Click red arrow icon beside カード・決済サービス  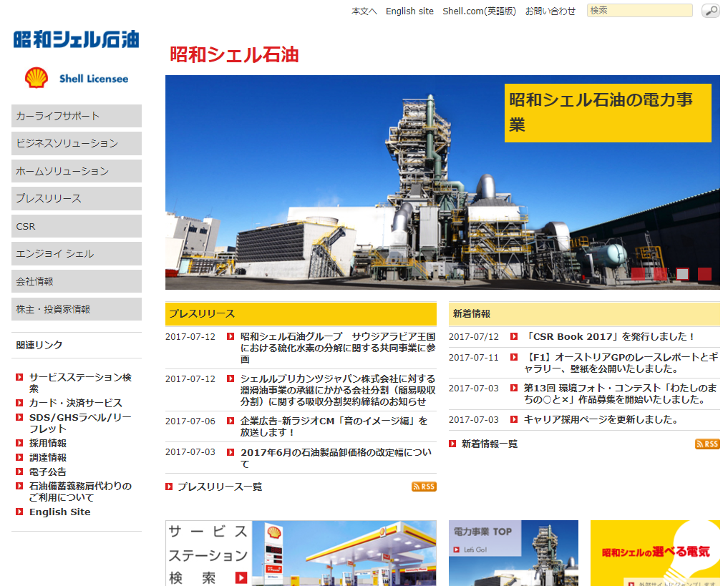click(x=19, y=403)
